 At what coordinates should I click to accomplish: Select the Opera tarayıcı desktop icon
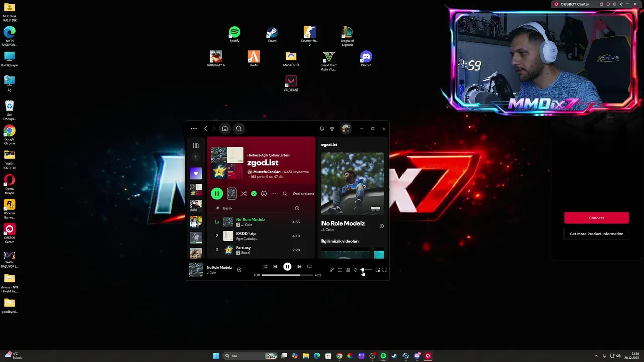[9, 184]
